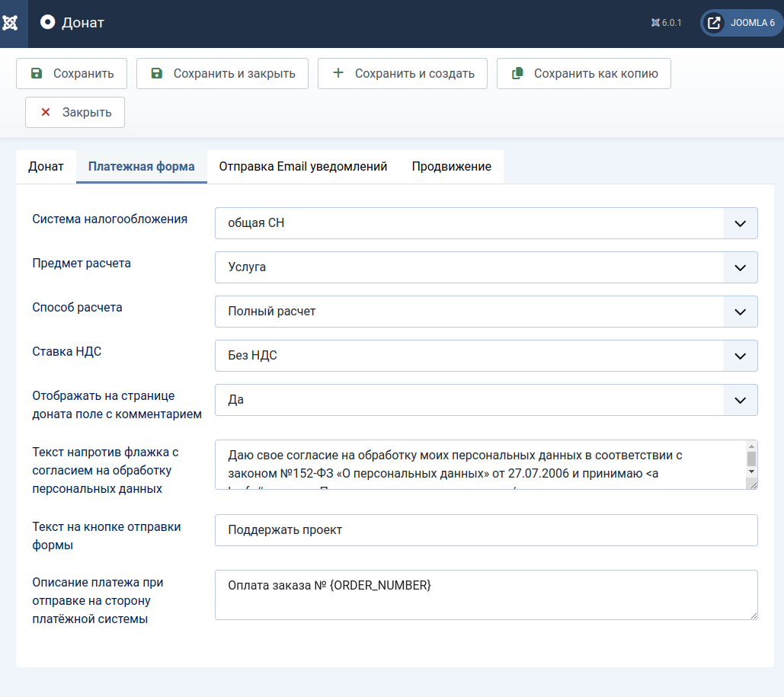Viewport: 784px width, 697px height.
Task: Open the Отправка Email уведомлений tab
Action: tap(303, 166)
